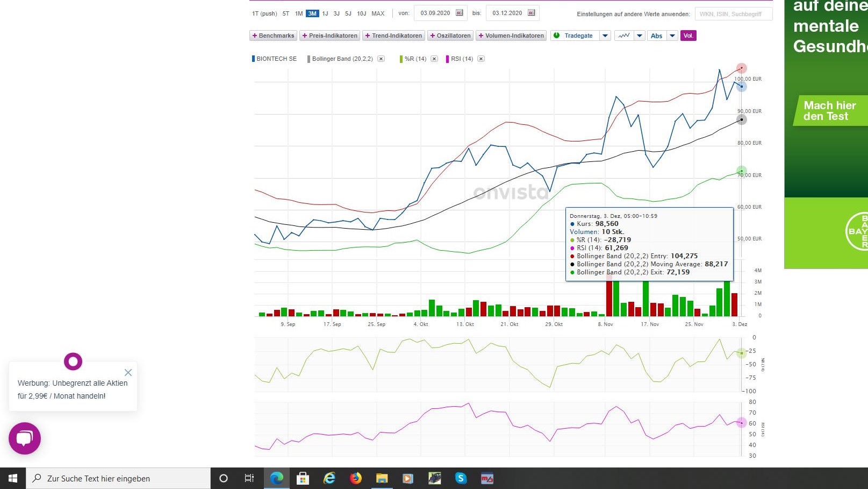Viewport: 868px width, 489px height.
Task: Select the 10J time range
Action: 362,13
